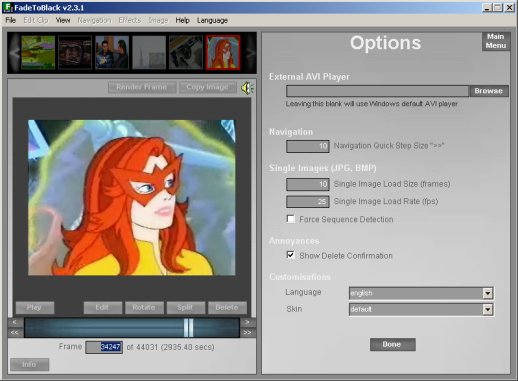Open the Language menu in menu bar

pos(212,20)
